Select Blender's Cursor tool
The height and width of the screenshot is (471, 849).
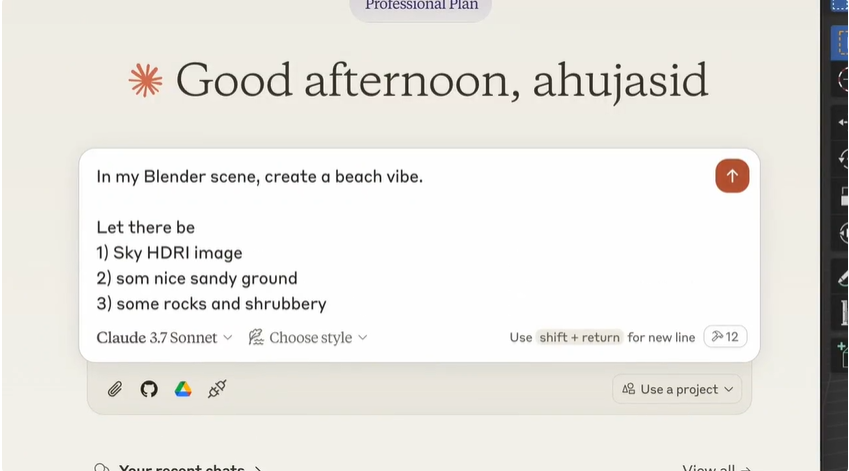coord(843,80)
